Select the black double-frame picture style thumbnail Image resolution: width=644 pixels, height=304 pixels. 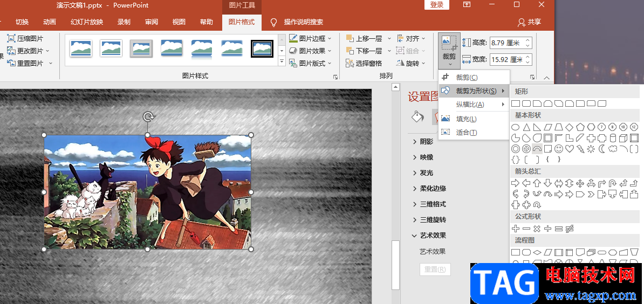[x=262, y=49]
